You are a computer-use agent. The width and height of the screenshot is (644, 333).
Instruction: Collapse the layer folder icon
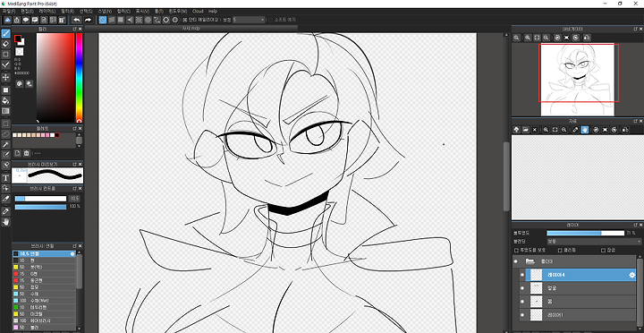[530, 261]
